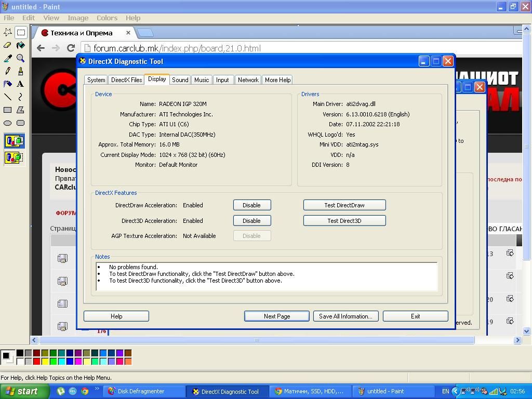Expand hidden quick launch items chevron
The image size is (532, 399).
coord(97,389)
